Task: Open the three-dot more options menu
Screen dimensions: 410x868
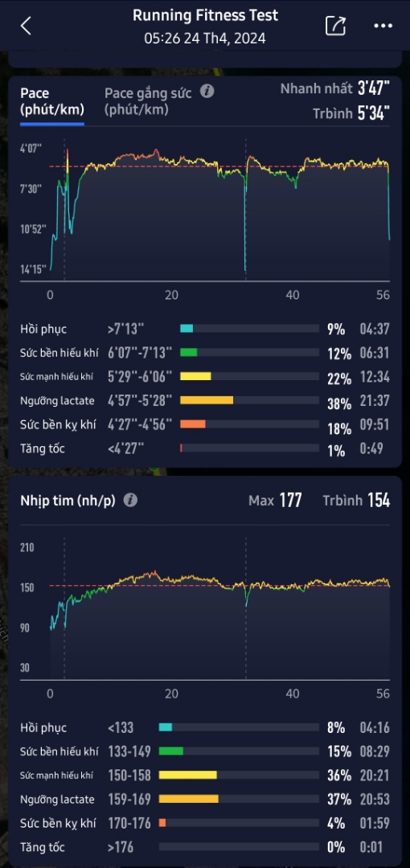Action: coord(383,26)
